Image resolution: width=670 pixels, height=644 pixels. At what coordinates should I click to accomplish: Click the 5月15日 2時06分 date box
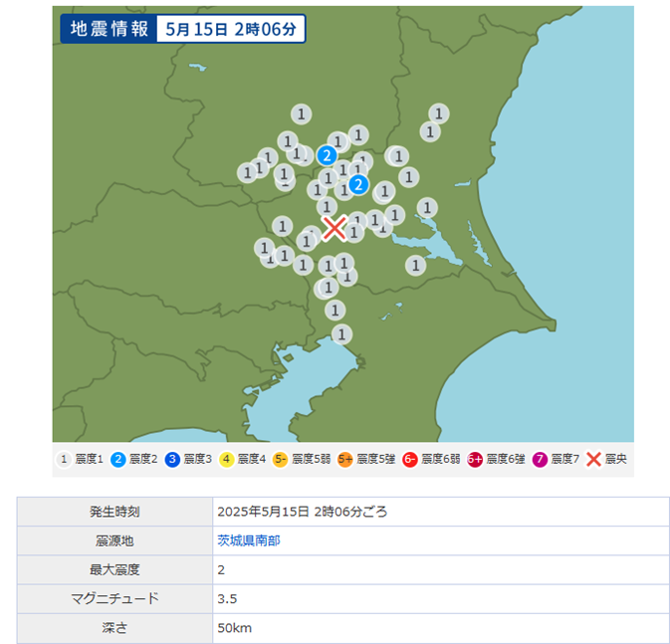coord(231,29)
